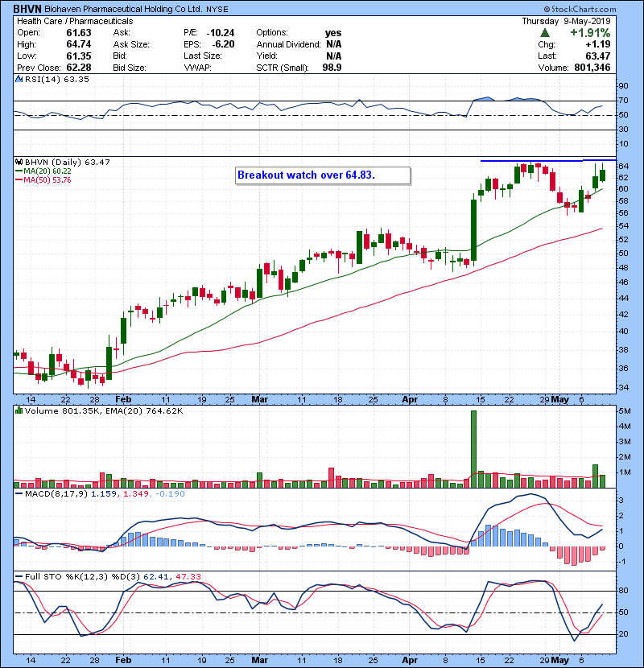Click the RSI(14) 63.35 panel label
Viewport: 644px width, 668px height.
[x=57, y=79]
